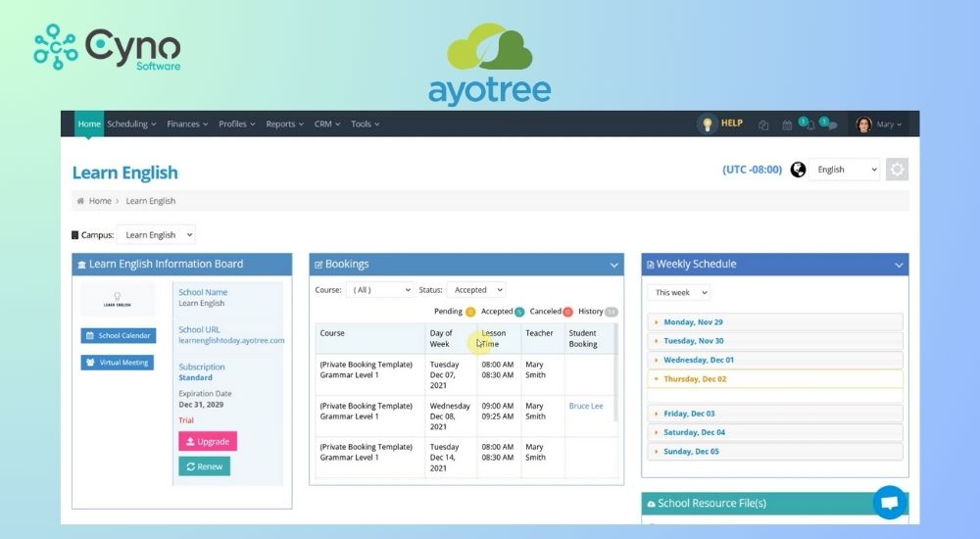Click the Learn English school logo
The image size is (980, 539).
coord(117,299)
